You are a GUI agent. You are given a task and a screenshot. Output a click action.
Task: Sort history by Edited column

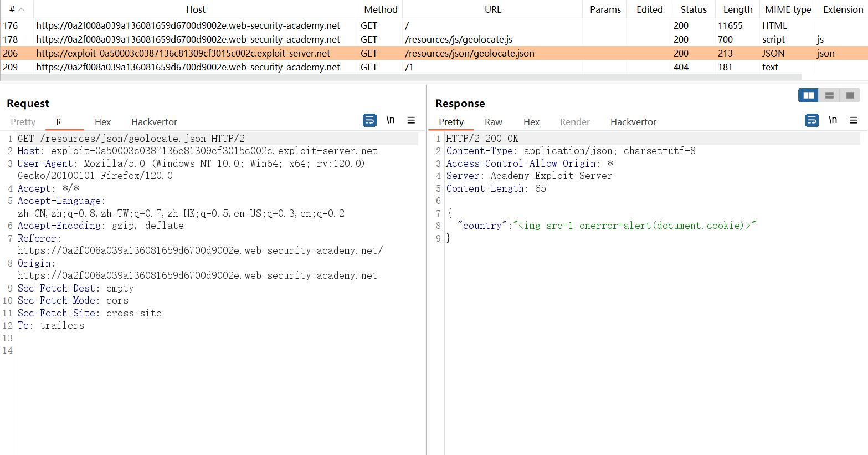click(649, 9)
